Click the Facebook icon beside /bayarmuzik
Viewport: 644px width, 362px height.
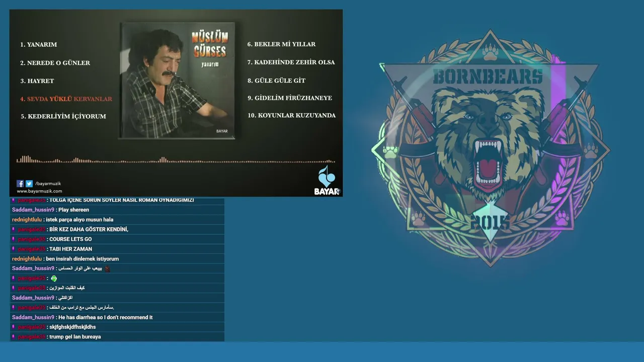[20, 184]
